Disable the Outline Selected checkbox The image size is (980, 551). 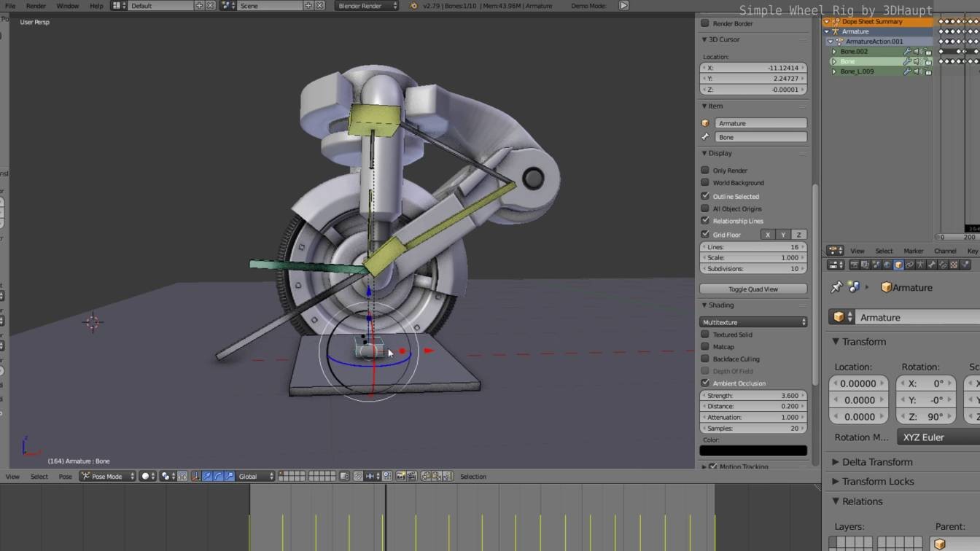coord(705,196)
